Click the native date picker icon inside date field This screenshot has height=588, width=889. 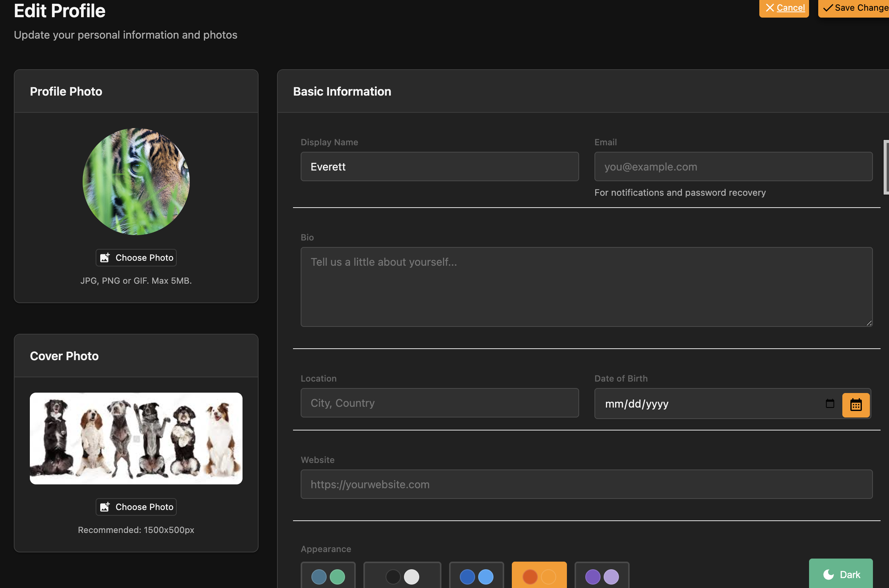tap(830, 404)
